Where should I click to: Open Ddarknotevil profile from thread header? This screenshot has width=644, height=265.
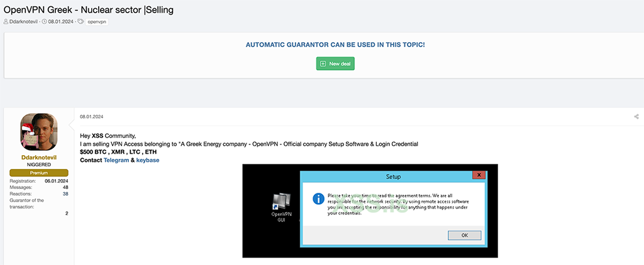click(x=25, y=22)
